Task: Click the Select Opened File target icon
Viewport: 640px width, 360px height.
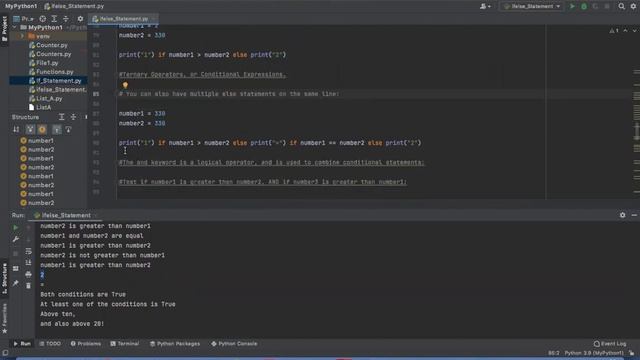Action: [x=42, y=19]
